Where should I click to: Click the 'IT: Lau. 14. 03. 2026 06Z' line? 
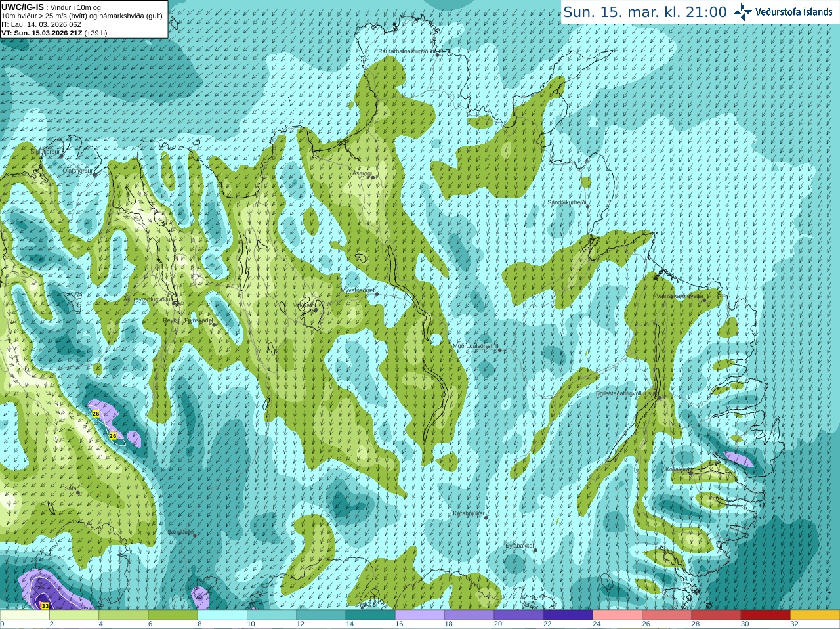pyautogui.click(x=41, y=24)
